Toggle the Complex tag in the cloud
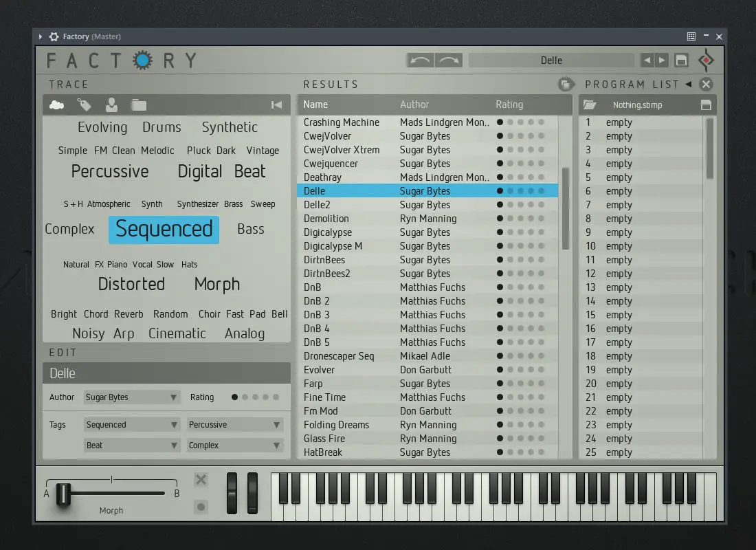The height and width of the screenshot is (550, 756). [x=69, y=229]
